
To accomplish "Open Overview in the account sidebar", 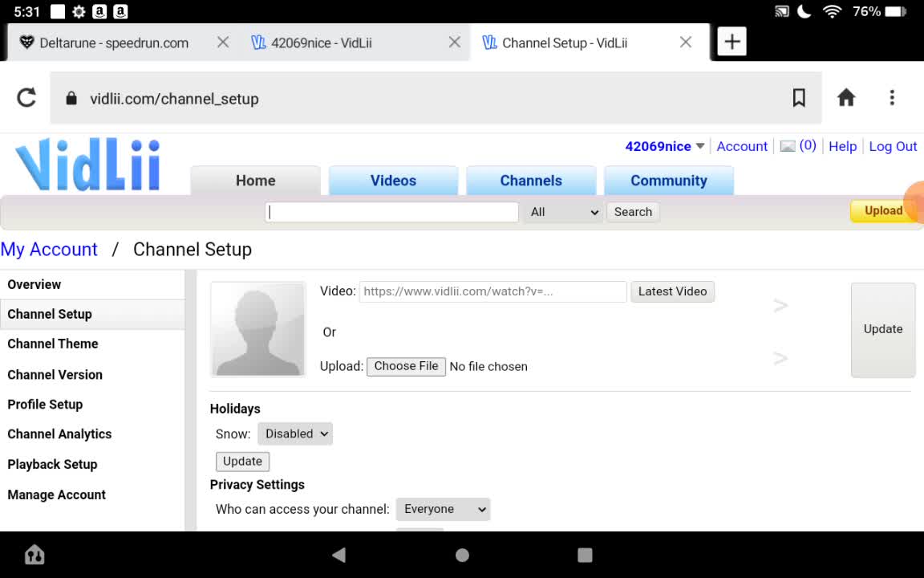I will click(34, 284).
